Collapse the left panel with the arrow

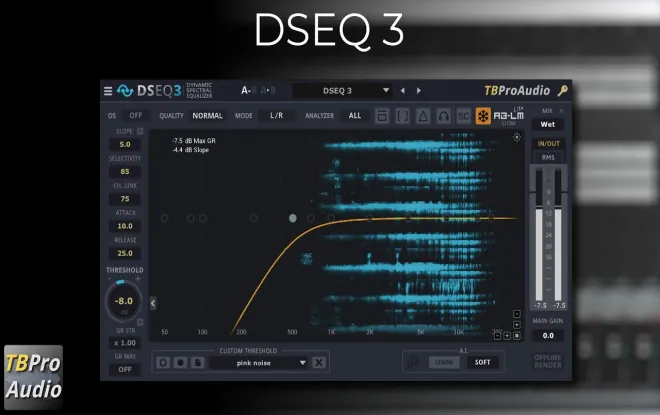click(x=153, y=303)
